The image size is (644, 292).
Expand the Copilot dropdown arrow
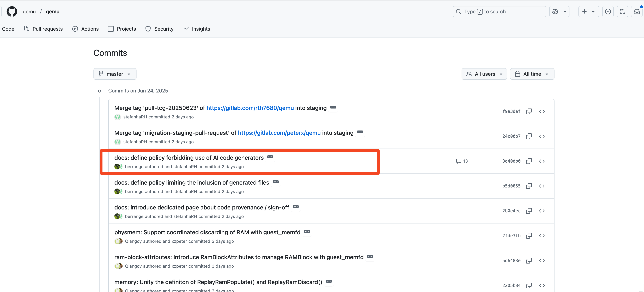[565, 12]
